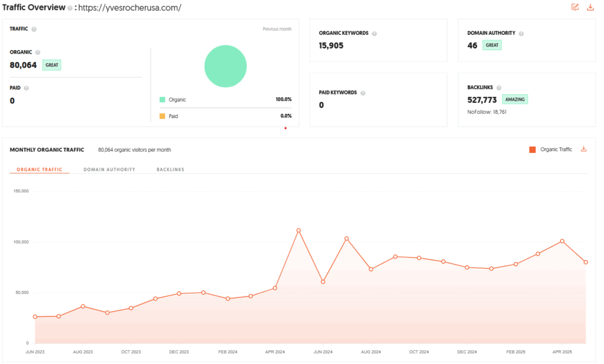
Task: Switch to the DOMAIN AUTHORITY tab
Action: 109,169
